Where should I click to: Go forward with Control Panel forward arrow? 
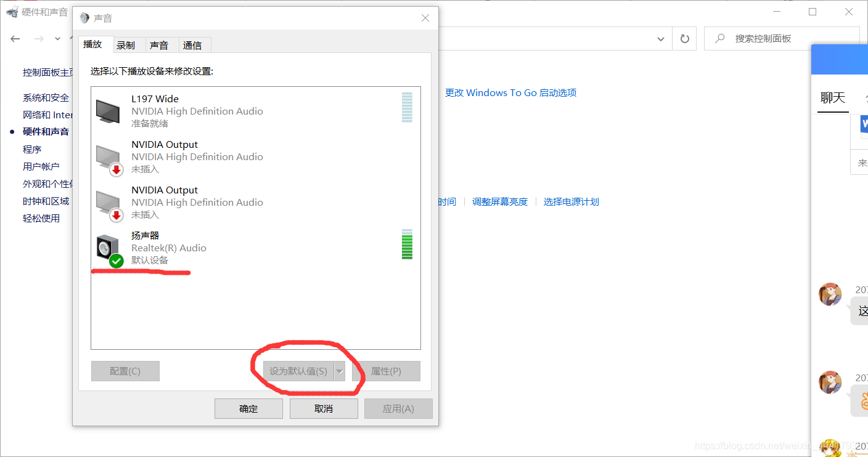tap(39, 38)
